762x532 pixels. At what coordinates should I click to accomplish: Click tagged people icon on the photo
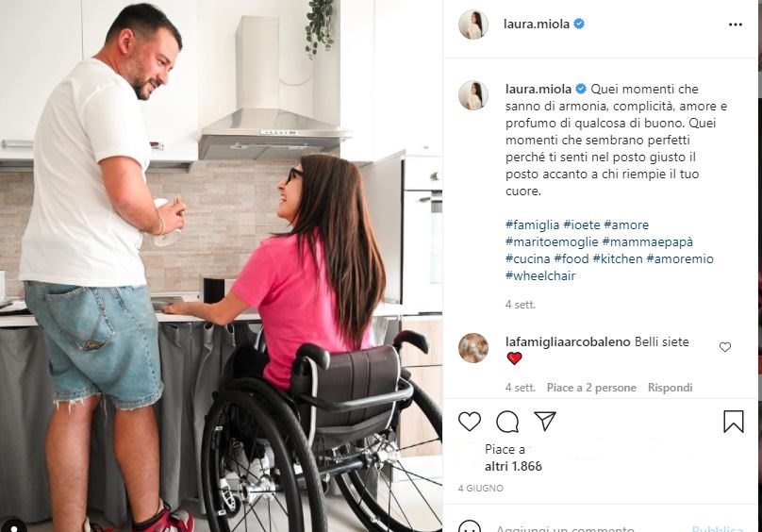click(14, 526)
